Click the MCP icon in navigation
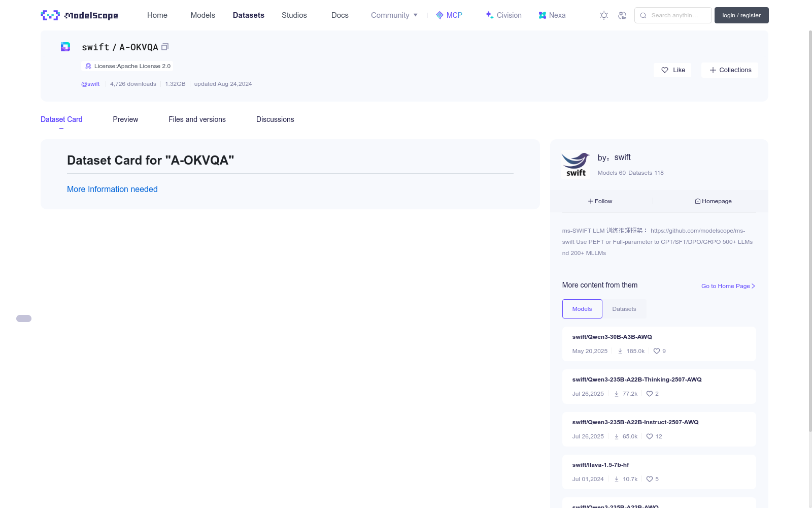 [439, 15]
